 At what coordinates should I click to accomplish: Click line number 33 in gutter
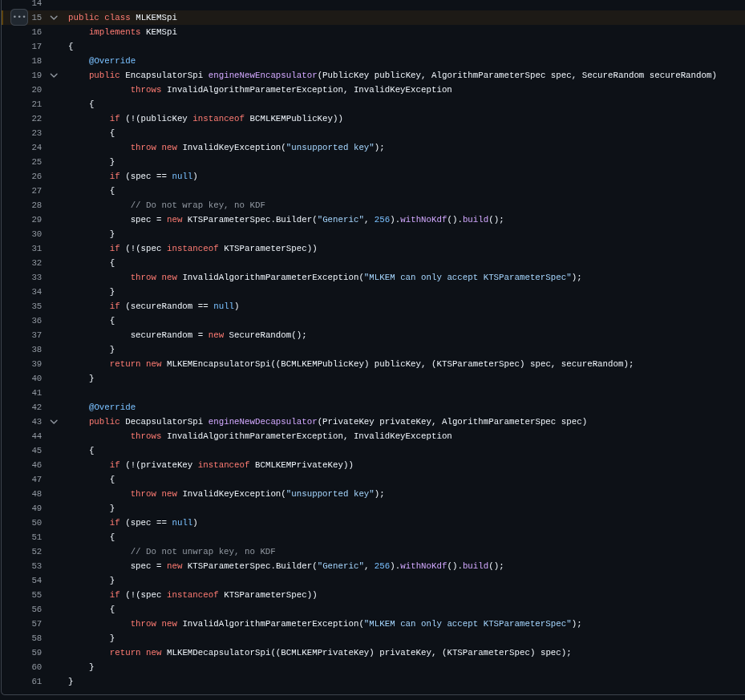click(37, 277)
